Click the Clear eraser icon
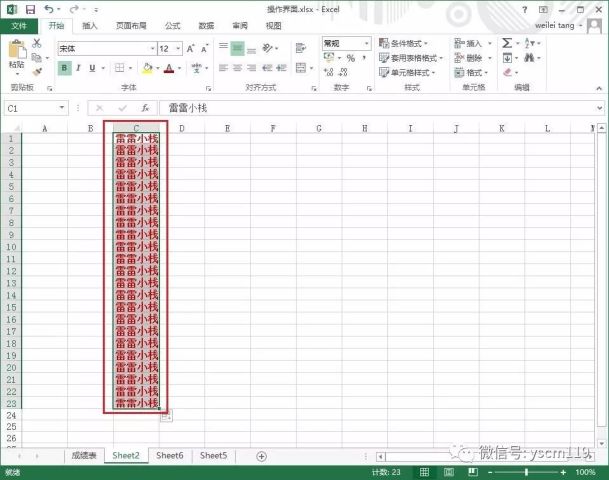This screenshot has height=480, width=609. [x=507, y=72]
